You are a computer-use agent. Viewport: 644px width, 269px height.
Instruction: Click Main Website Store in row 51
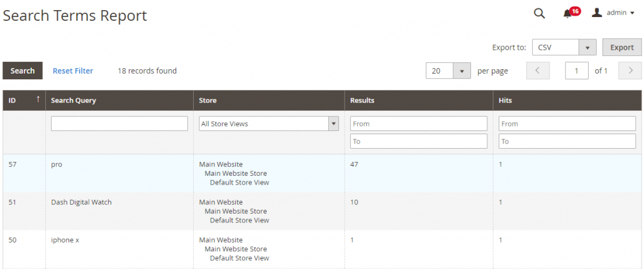coord(236,211)
